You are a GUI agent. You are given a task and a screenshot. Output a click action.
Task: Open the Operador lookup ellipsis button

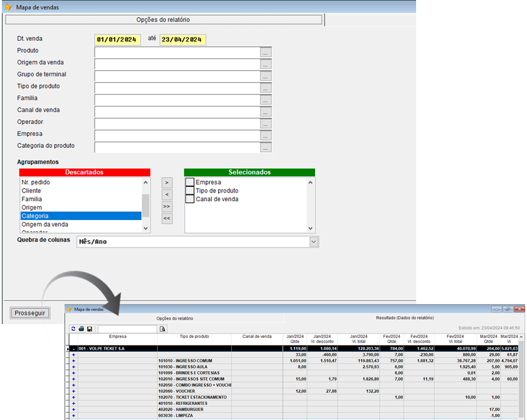coord(266,123)
